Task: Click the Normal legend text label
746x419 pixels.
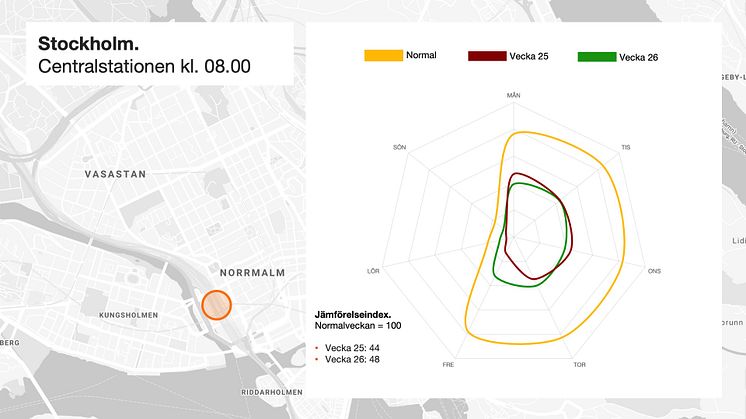Action: coord(421,55)
